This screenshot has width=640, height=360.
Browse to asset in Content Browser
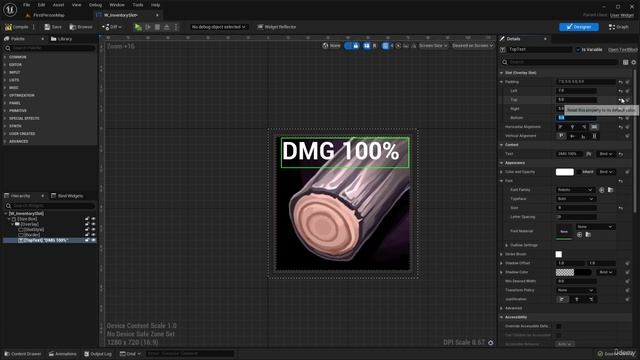click(x=81, y=27)
